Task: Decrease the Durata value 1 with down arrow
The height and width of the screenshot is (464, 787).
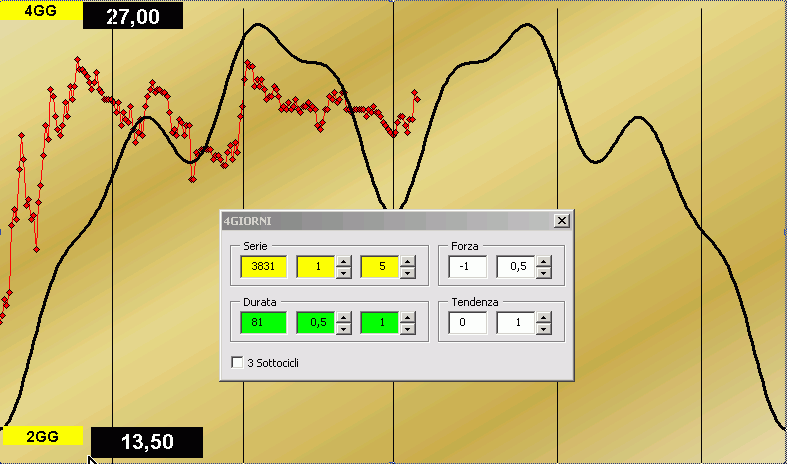Action: click(x=408, y=328)
